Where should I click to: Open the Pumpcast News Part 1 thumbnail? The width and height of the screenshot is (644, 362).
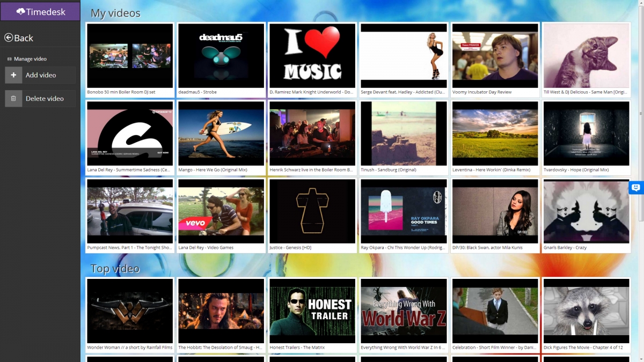click(130, 211)
